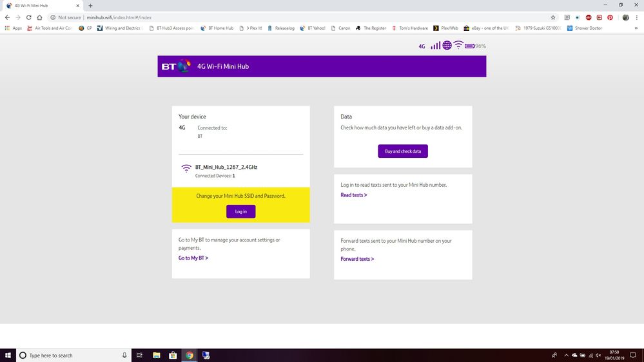Click the Buy and check data button

[x=402, y=151]
